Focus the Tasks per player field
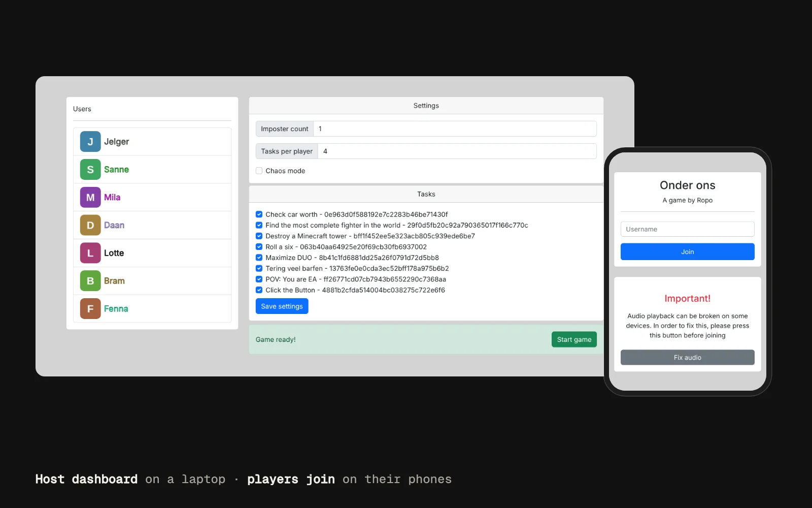 pyautogui.click(x=457, y=151)
